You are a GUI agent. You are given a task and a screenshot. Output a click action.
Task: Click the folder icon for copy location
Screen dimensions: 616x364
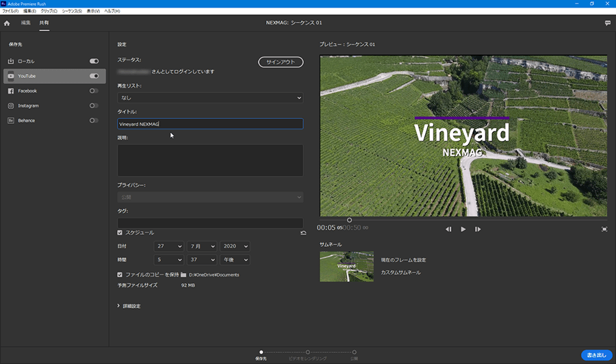click(x=183, y=275)
